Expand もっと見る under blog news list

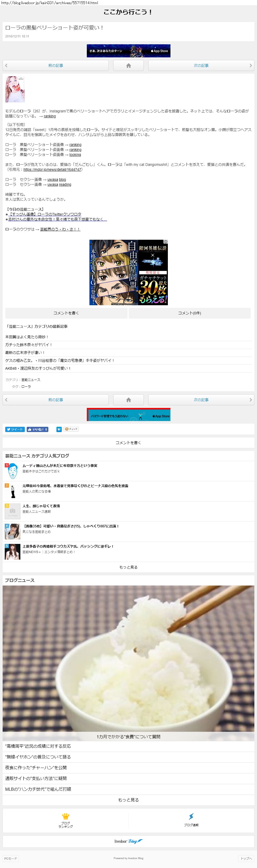pyautogui.click(x=128, y=800)
